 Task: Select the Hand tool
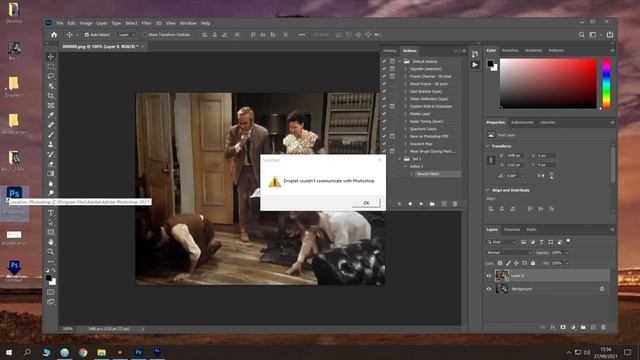[x=51, y=242]
